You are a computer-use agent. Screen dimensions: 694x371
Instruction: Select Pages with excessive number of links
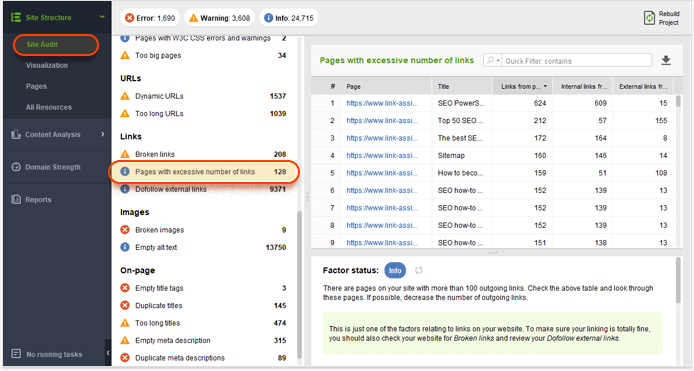(x=204, y=172)
